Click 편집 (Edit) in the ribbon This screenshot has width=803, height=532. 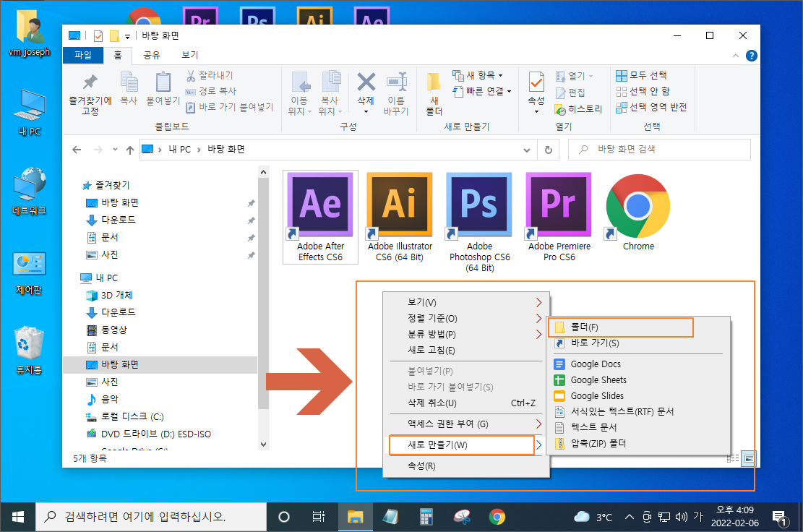point(570,93)
